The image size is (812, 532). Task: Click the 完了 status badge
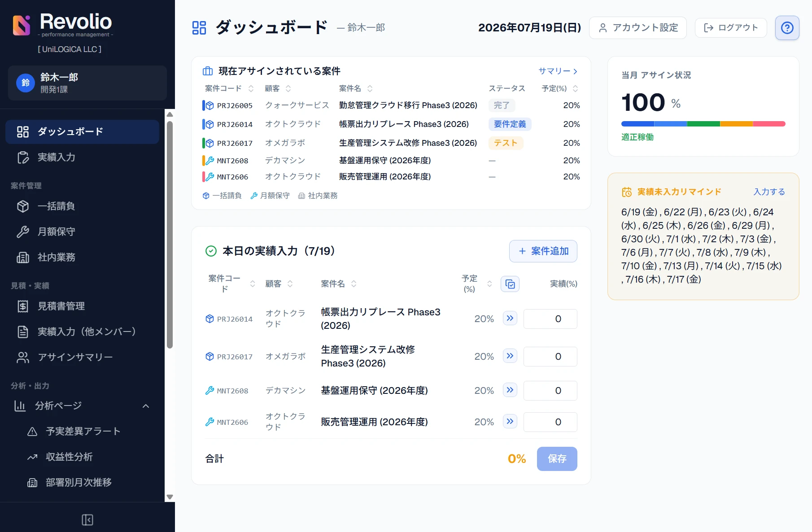point(502,105)
